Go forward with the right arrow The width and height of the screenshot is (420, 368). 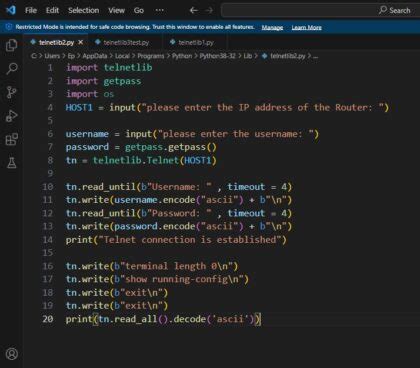pos(209,10)
